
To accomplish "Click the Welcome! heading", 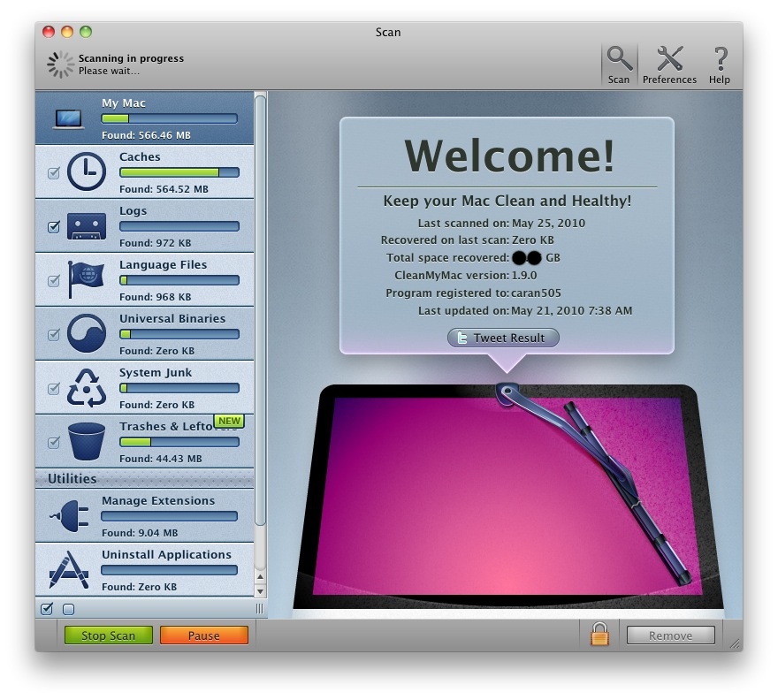I will click(509, 156).
